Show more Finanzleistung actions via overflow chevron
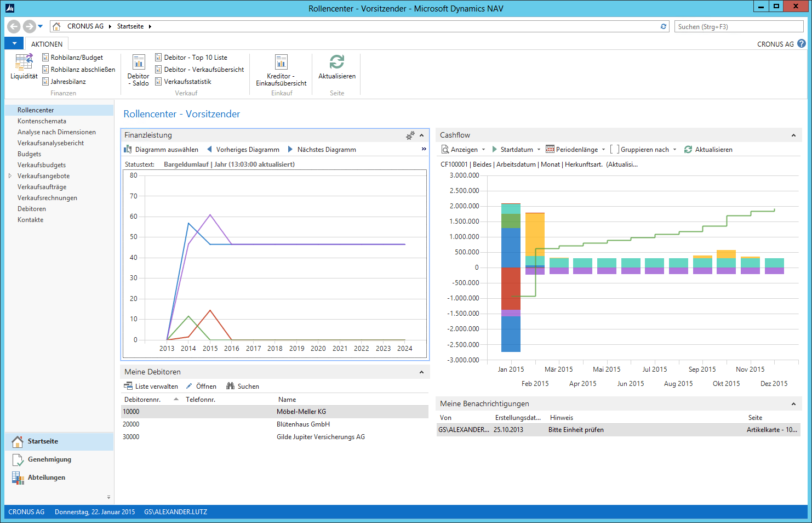The height and width of the screenshot is (523, 812). tap(424, 149)
